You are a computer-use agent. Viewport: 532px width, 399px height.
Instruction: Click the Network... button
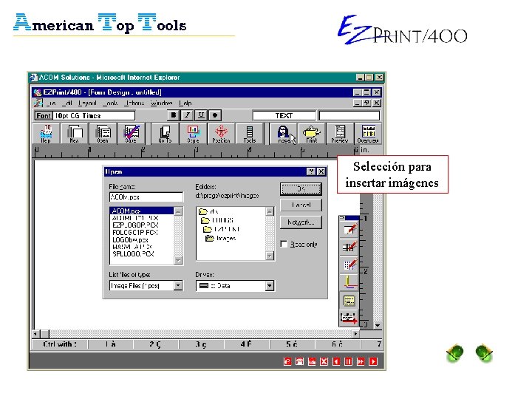[301, 222]
